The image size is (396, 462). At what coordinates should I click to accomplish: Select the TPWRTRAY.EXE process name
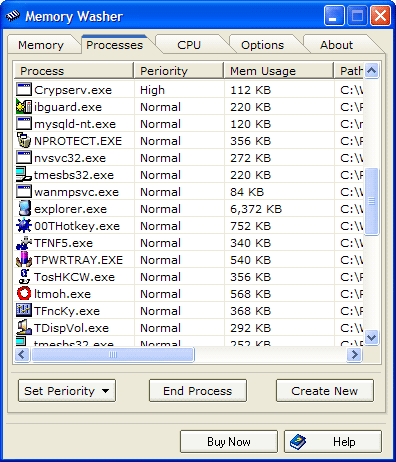pyautogui.click(x=79, y=260)
